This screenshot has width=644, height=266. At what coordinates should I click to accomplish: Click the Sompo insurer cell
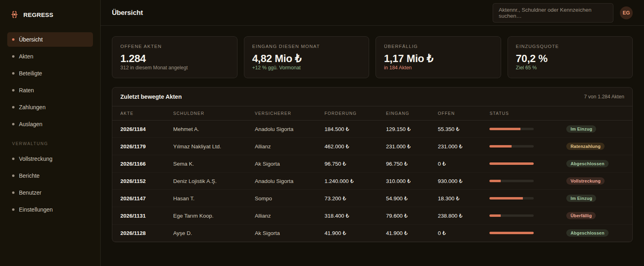[x=263, y=198]
